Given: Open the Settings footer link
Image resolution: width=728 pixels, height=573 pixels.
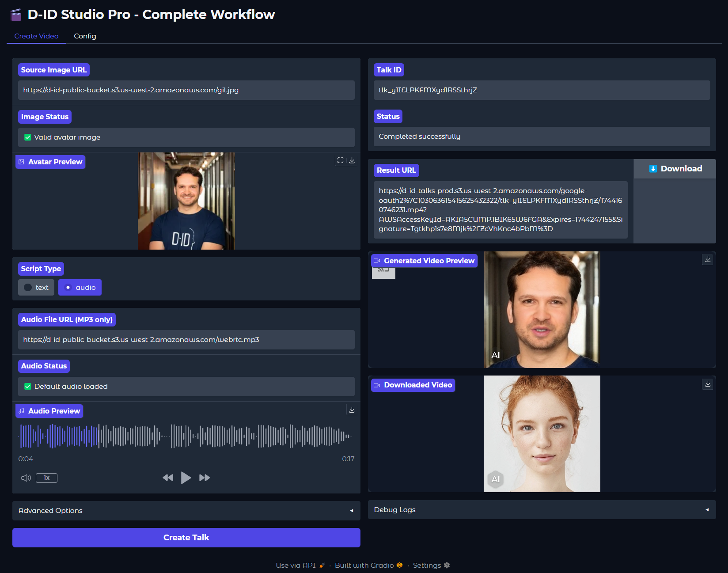Looking at the screenshot, I should coord(432,565).
